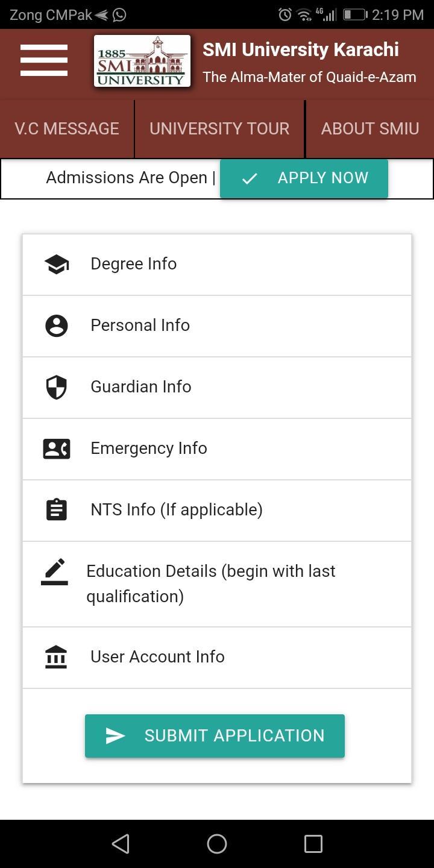Click the shield icon beside Guardian Info
Screen dimensions: 434x868
(57, 387)
